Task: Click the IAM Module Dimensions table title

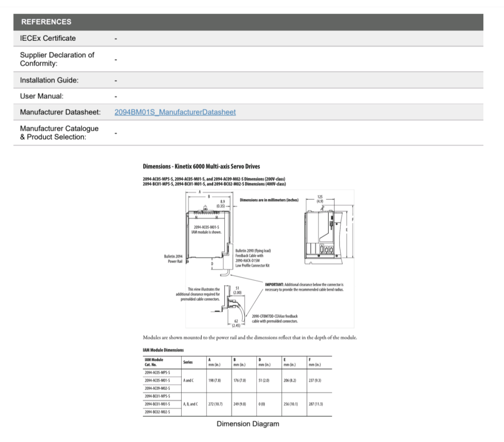Action: pyautogui.click(x=163, y=350)
